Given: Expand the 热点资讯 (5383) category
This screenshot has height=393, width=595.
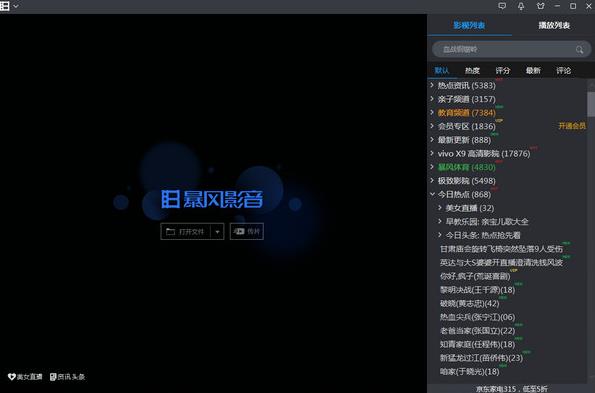Looking at the screenshot, I should pyautogui.click(x=432, y=85).
